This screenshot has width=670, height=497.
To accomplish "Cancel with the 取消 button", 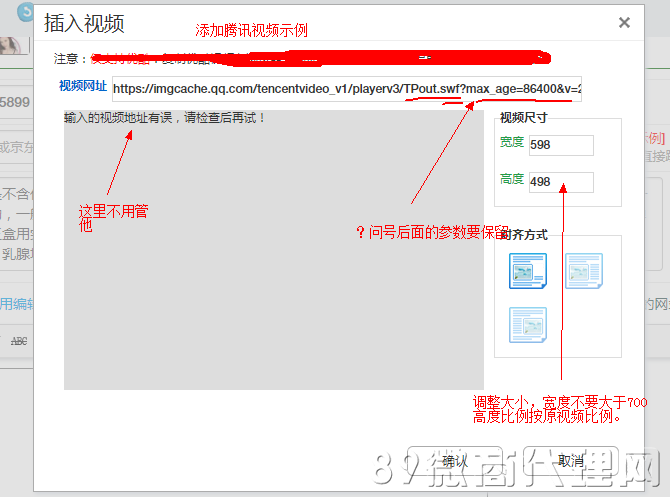I will pyautogui.click(x=570, y=461).
